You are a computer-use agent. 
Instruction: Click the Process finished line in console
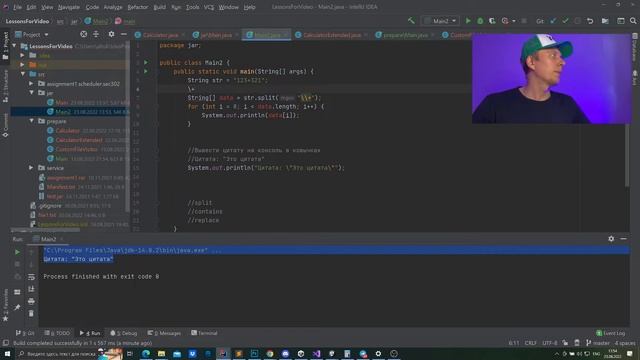101,277
